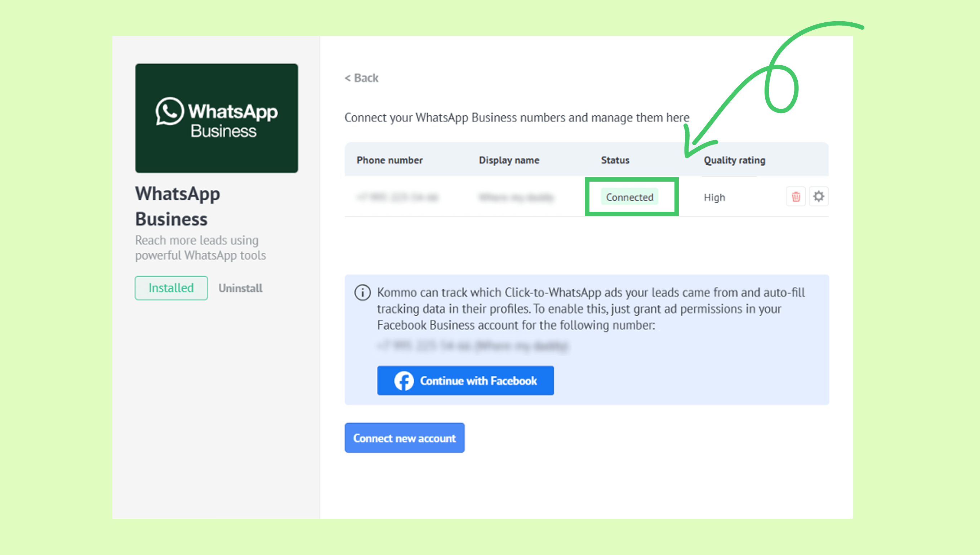The image size is (980, 555).
Task: Click Connect new account button
Action: (x=404, y=438)
